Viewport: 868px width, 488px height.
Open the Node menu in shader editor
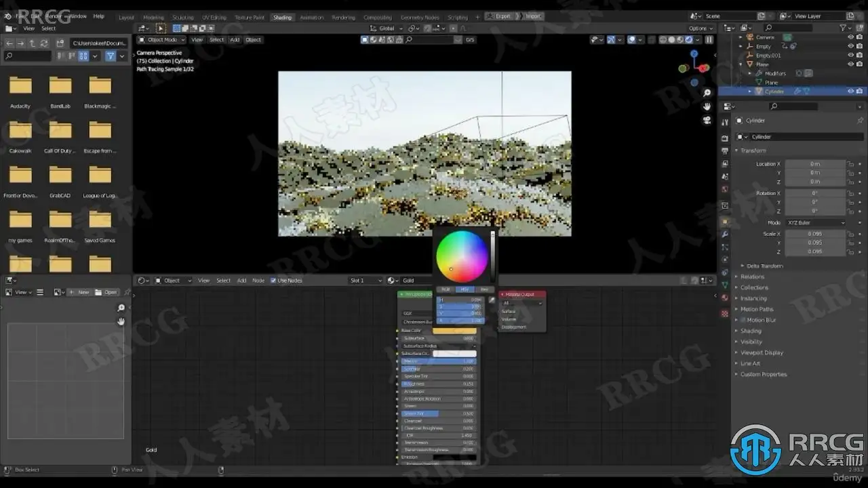coord(258,280)
